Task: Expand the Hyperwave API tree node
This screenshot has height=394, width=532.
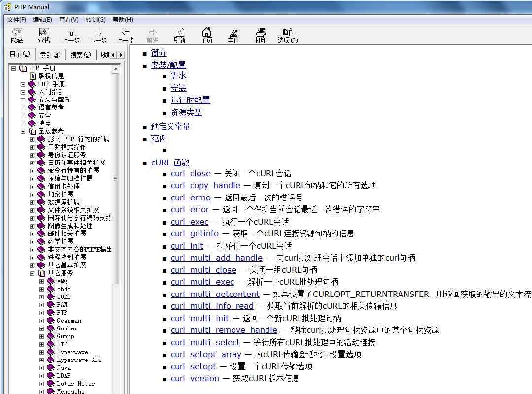Action: pos(41,360)
